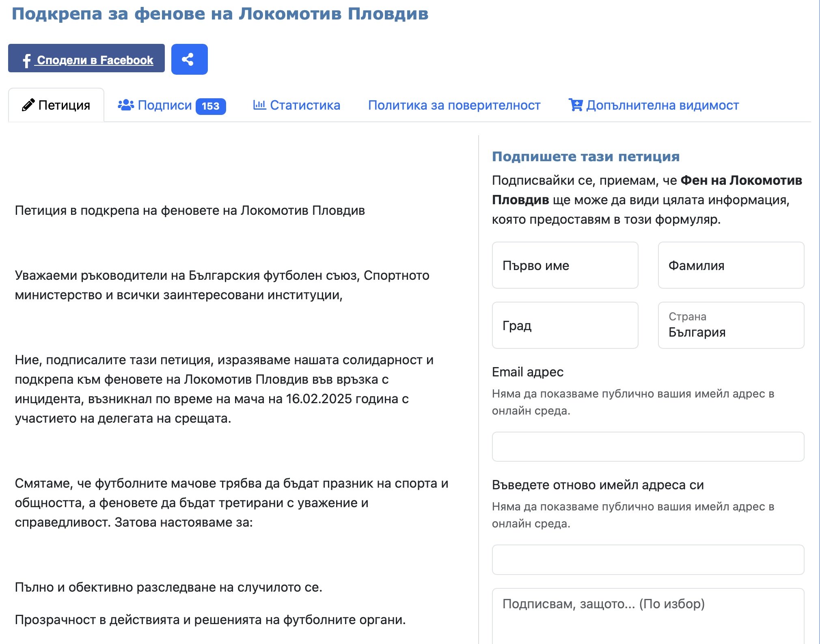Open the Подписи tab

click(x=172, y=105)
